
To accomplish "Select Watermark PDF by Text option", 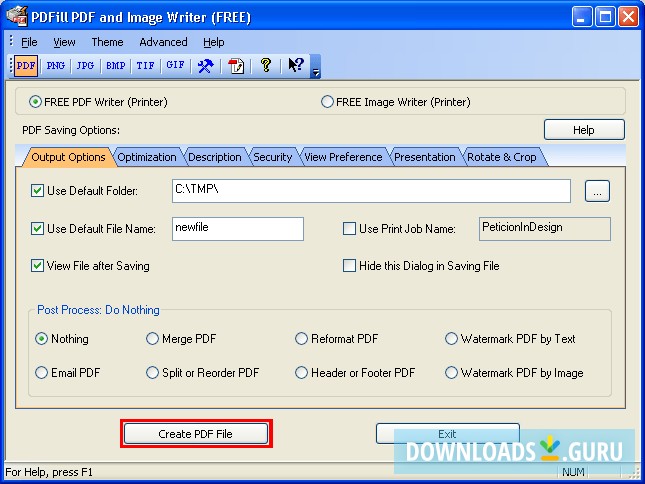I will click(x=451, y=339).
